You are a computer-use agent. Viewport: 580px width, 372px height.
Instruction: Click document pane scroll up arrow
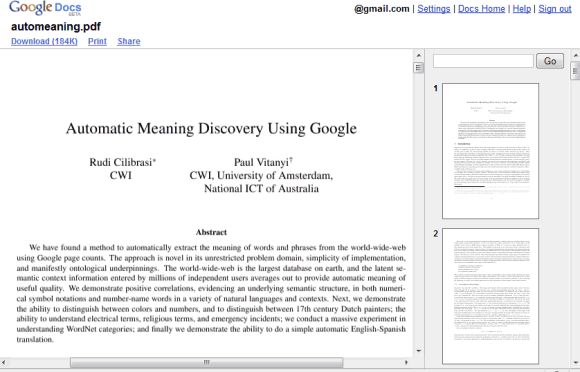point(418,55)
